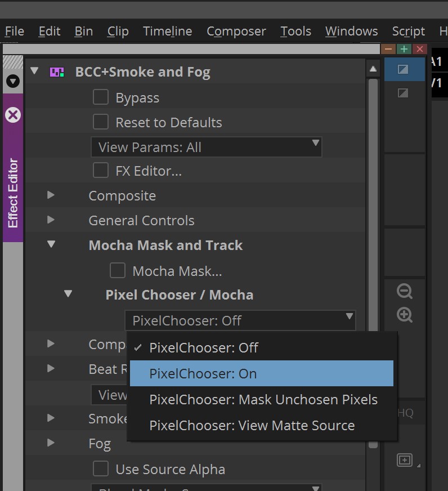Toggle the HQ render button
This screenshot has width=448, height=491.
pyautogui.click(x=405, y=413)
